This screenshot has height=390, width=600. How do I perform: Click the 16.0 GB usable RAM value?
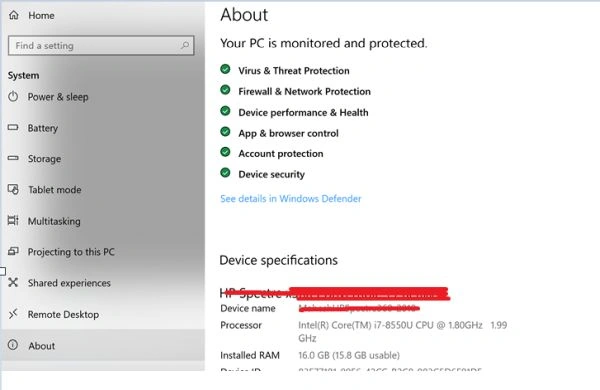[349, 356]
